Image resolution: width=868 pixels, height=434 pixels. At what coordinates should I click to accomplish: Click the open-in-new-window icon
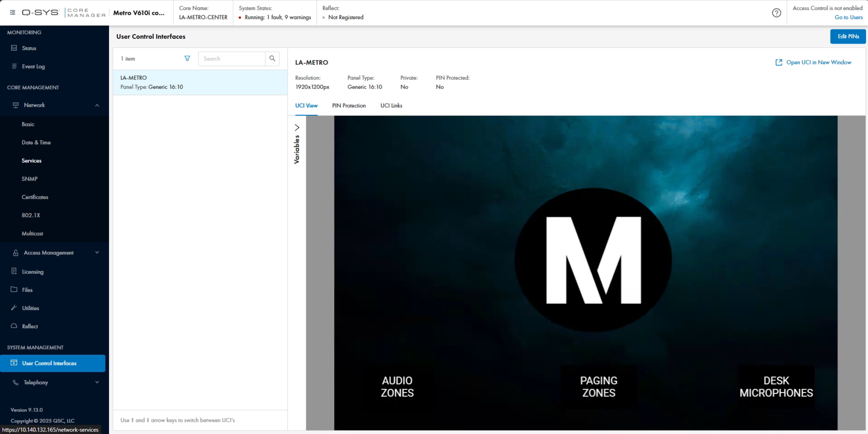[779, 63]
